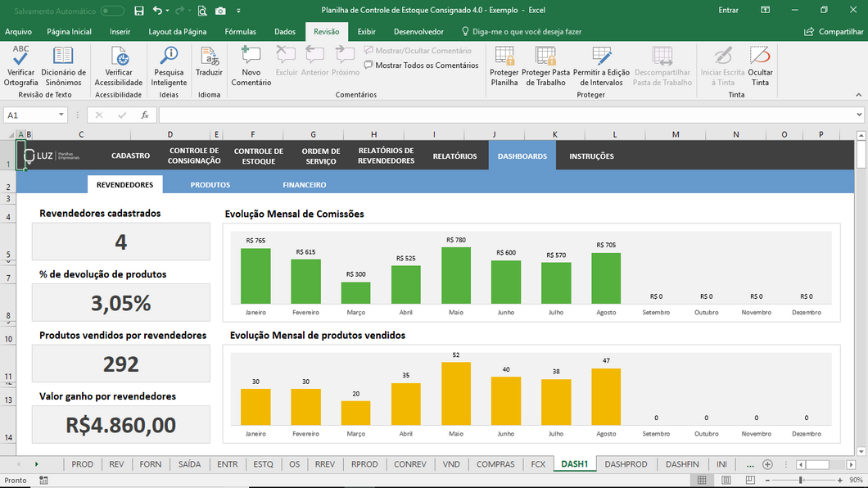868x488 pixels.
Task: Open ribbon display options icon
Action: [765, 10]
